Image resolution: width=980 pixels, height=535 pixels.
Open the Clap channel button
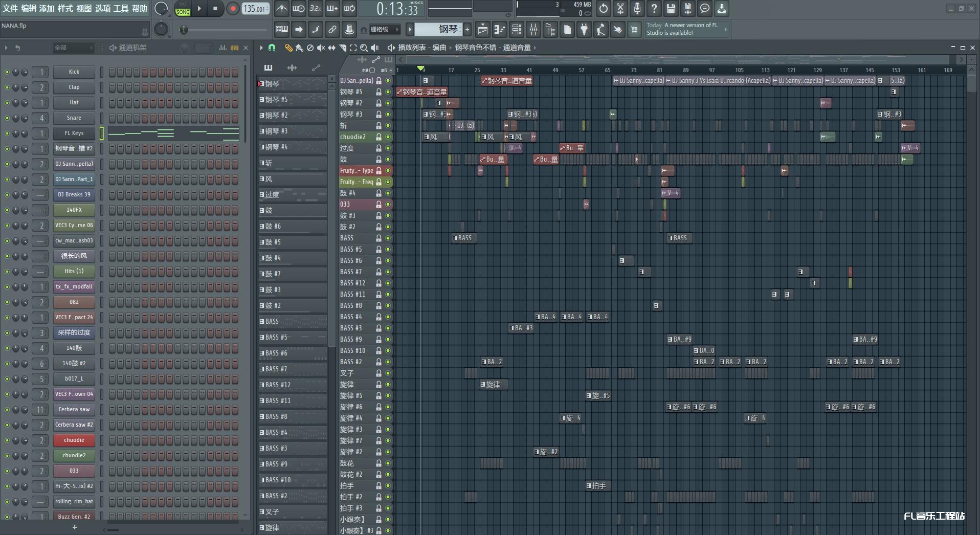[74, 87]
